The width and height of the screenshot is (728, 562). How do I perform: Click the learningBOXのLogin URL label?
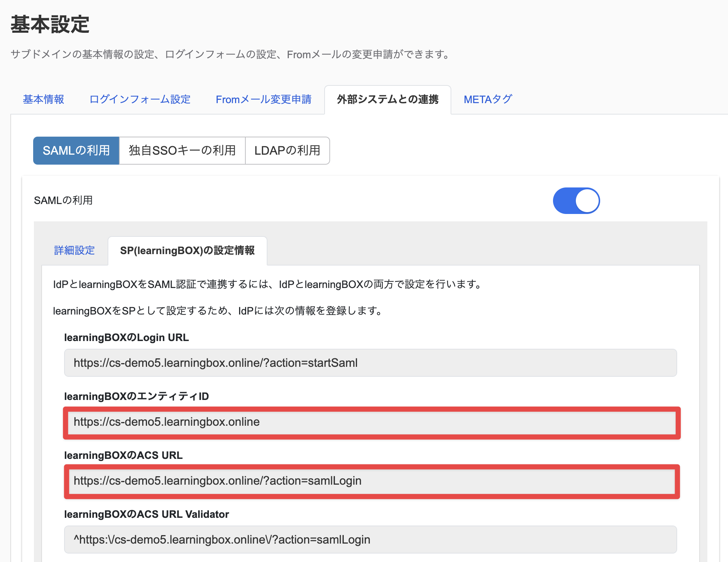(x=126, y=338)
